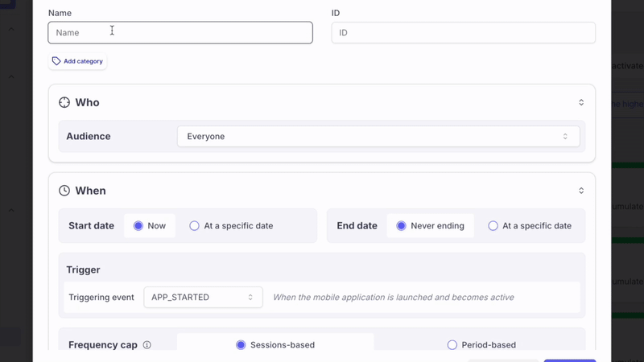Choose End date at a specific date
Viewport: 644px width, 362px height.
pos(493,226)
